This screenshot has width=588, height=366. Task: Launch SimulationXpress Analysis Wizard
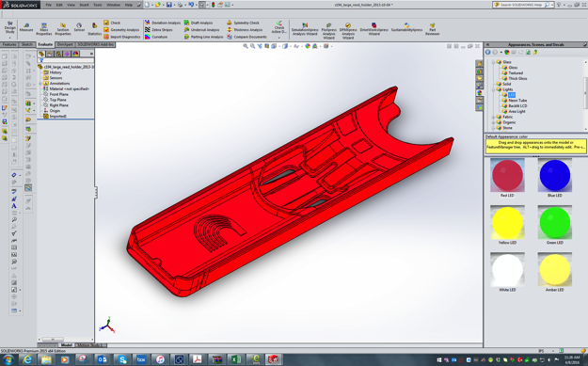coord(305,29)
